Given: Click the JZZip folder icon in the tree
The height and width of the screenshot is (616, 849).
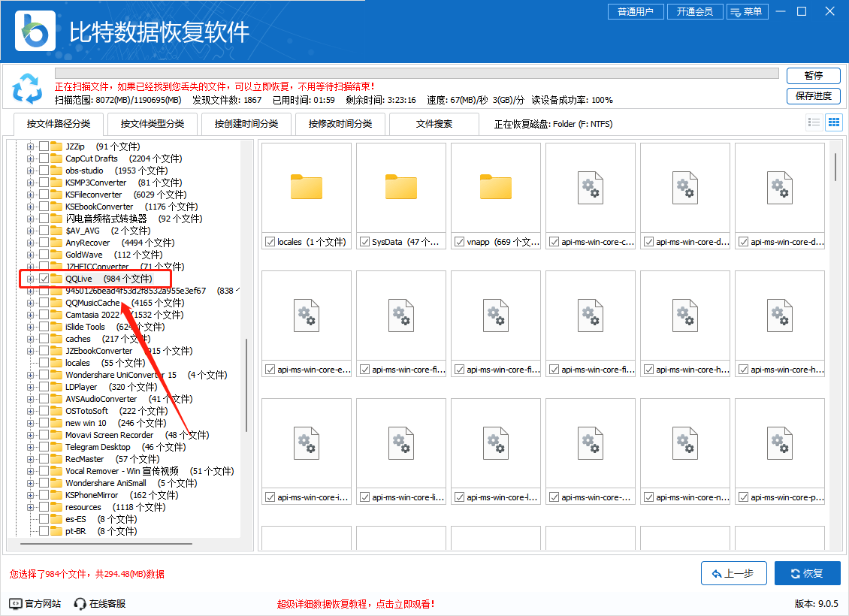Looking at the screenshot, I should coord(56,146).
